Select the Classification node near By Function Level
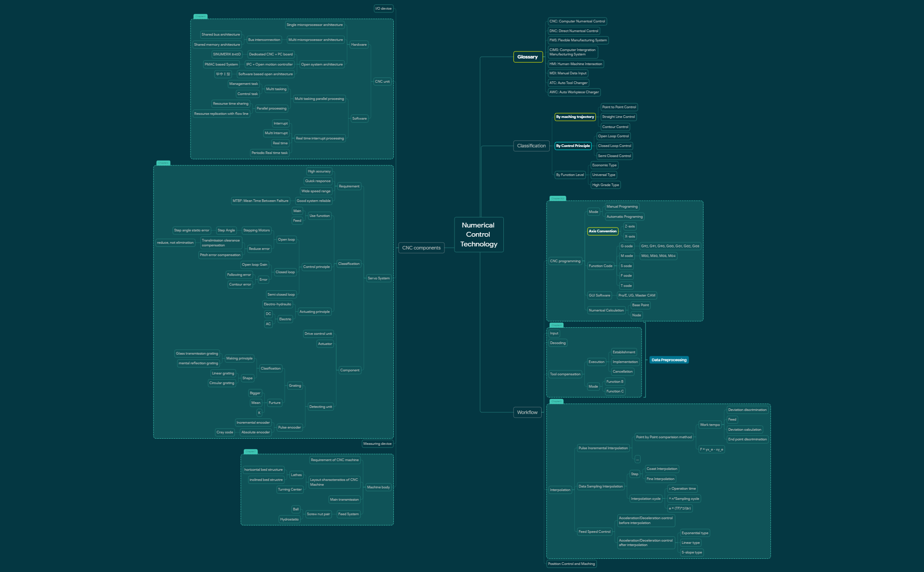 click(x=532, y=146)
